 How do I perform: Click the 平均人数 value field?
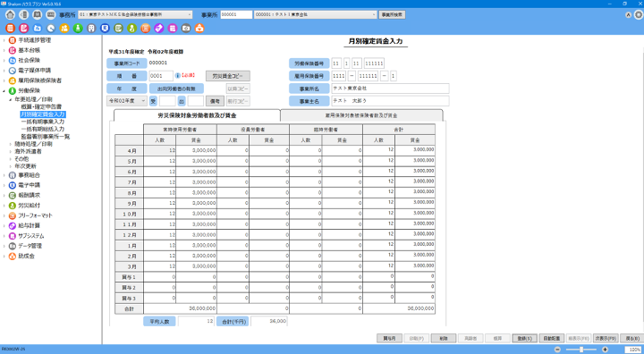coord(196,321)
